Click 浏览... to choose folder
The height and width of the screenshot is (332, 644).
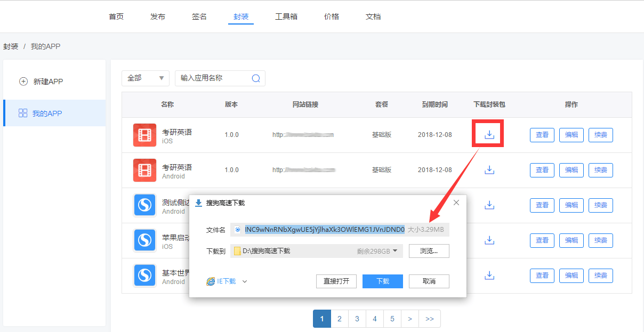pyautogui.click(x=429, y=251)
